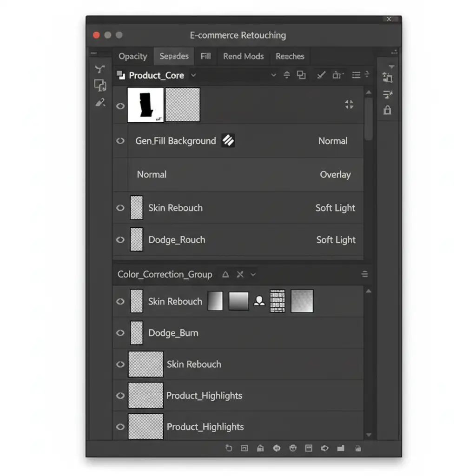Click the gradient swatch on Skin Rebouch row
476x476 pixels.
point(238,301)
